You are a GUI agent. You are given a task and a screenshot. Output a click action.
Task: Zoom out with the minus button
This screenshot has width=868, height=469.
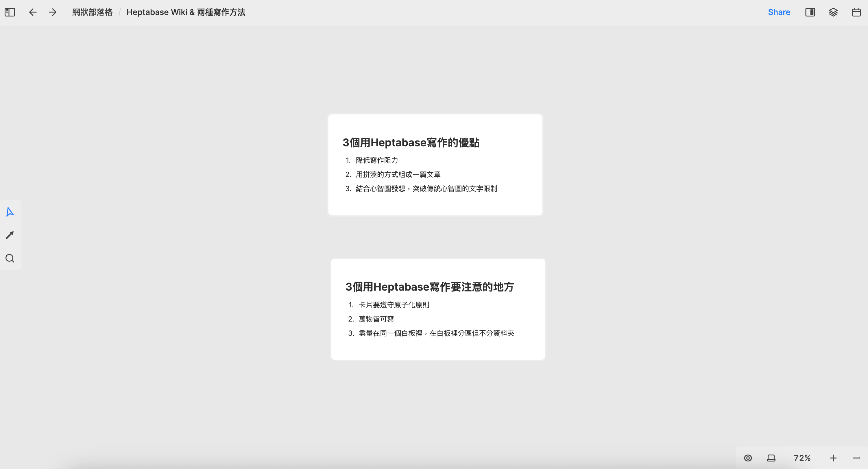[856, 458]
